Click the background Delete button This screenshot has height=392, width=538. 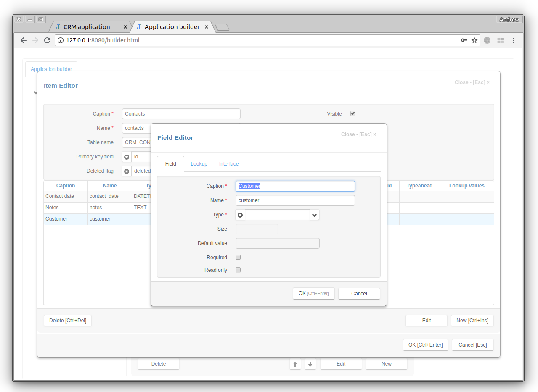(159, 364)
